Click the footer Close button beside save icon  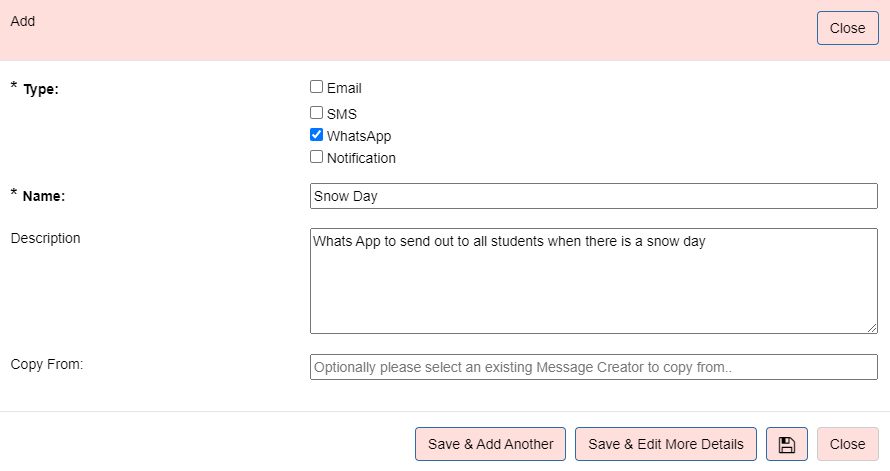(x=847, y=444)
